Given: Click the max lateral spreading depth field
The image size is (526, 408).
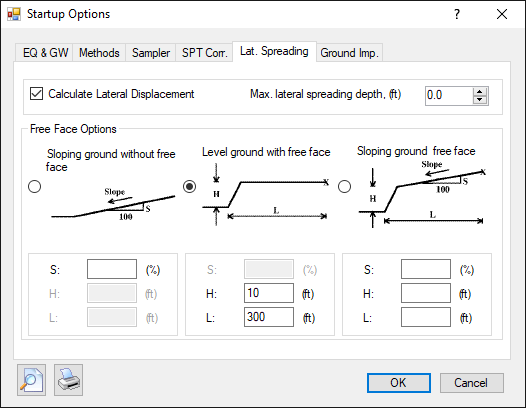Looking at the screenshot, I should pyautogui.click(x=450, y=96).
